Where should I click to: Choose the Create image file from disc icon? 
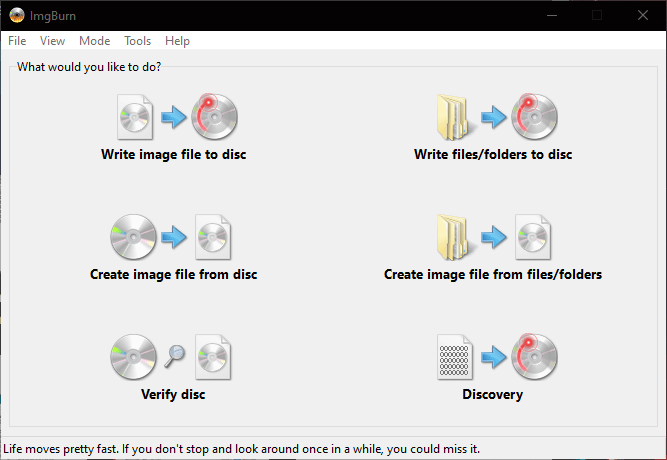click(x=171, y=237)
